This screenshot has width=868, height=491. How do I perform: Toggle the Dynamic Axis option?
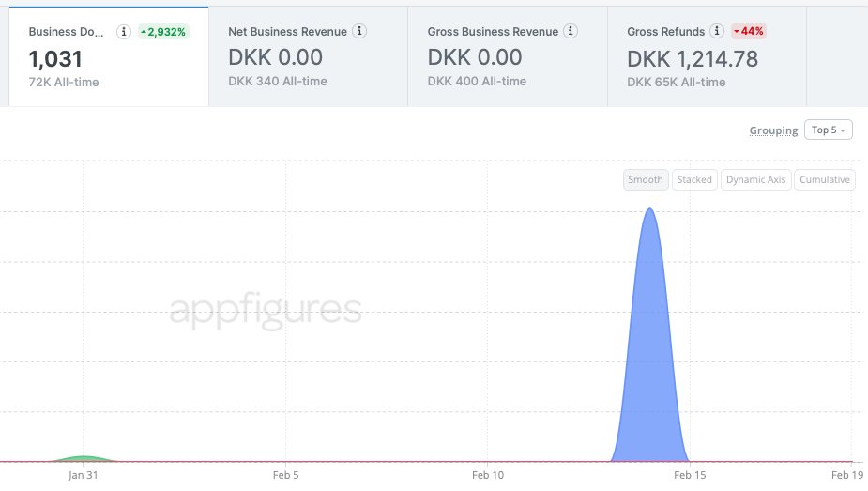(x=755, y=179)
